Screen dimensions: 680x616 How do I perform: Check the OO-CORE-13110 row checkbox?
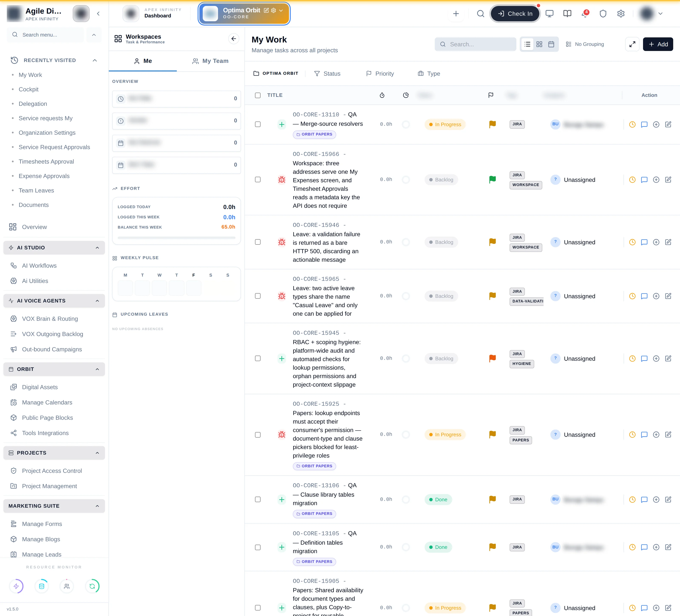pyautogui.click(x=258, y=124)
